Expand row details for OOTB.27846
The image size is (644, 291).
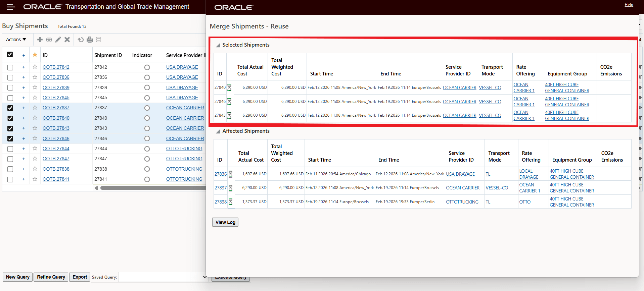pyautogui.click(x=24, y=138)
